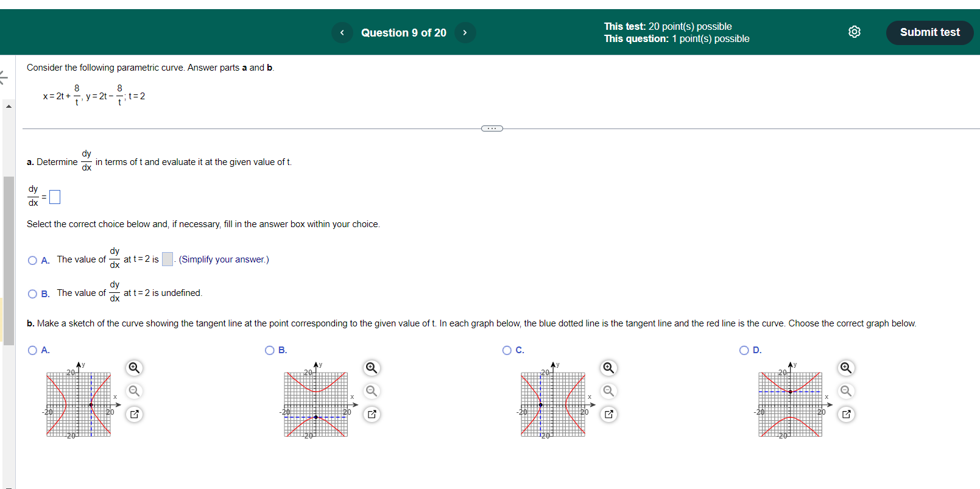This screenshot has width=980, height=489.
Task: Collapse the left side panel
Action: tap(4, 78)
